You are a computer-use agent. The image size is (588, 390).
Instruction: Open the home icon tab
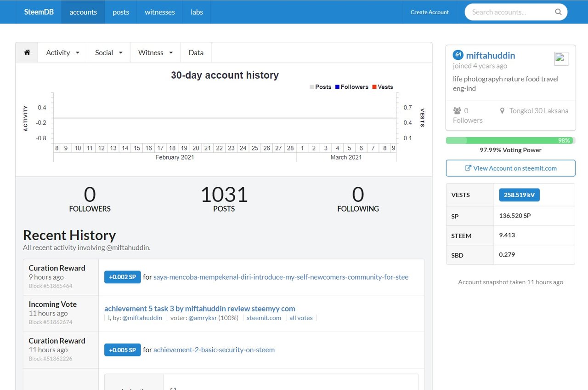click(27, 52)
